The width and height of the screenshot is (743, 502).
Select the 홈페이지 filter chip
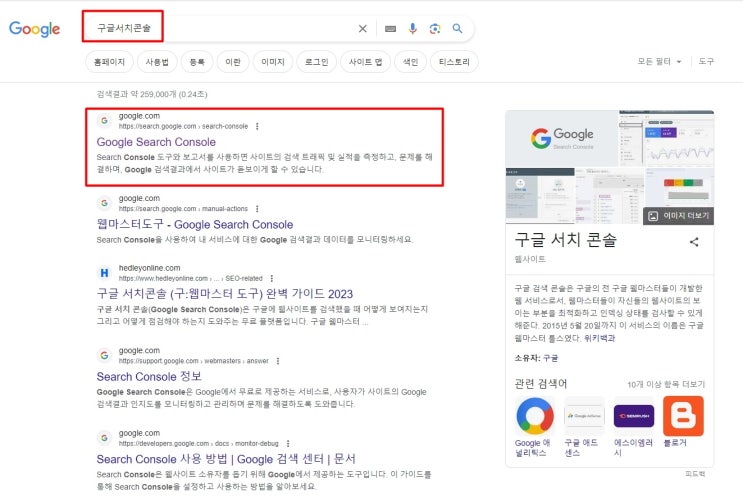pos(109,62)
